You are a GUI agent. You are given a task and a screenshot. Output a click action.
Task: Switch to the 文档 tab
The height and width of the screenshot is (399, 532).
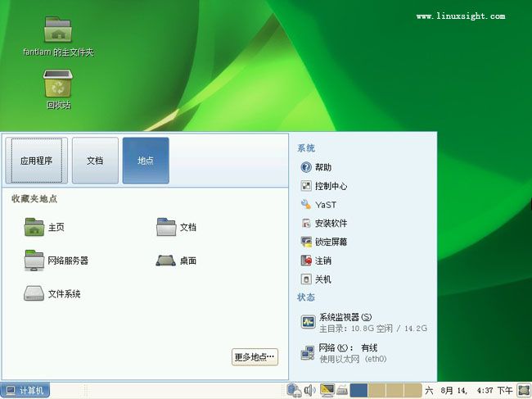coord(95,161)
